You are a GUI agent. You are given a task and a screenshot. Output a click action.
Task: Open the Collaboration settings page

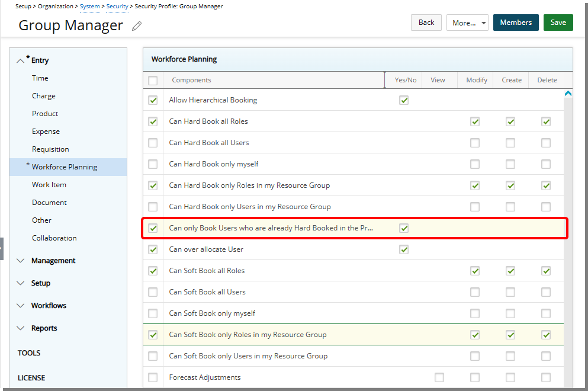(x=54, y=238)
